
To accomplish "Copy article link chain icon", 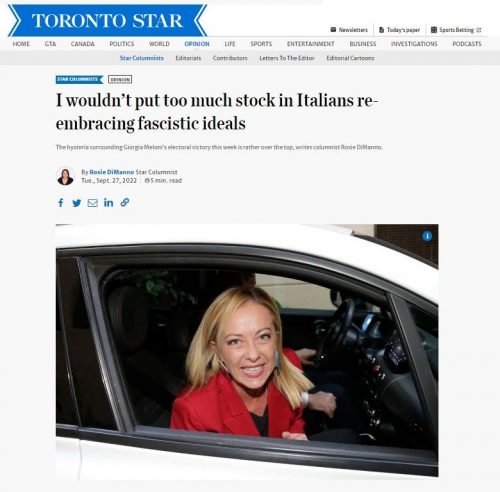I will tap(125, 202).
